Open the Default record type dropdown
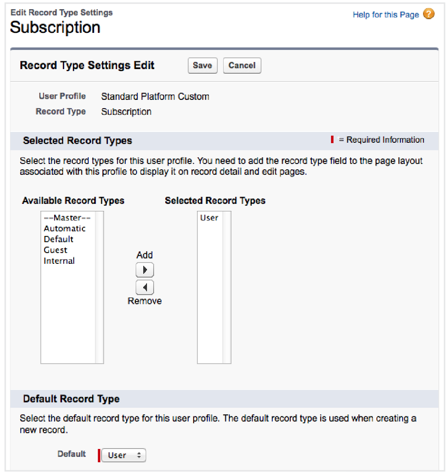This screenshot has height=476, width=448. tap(124, 455)
